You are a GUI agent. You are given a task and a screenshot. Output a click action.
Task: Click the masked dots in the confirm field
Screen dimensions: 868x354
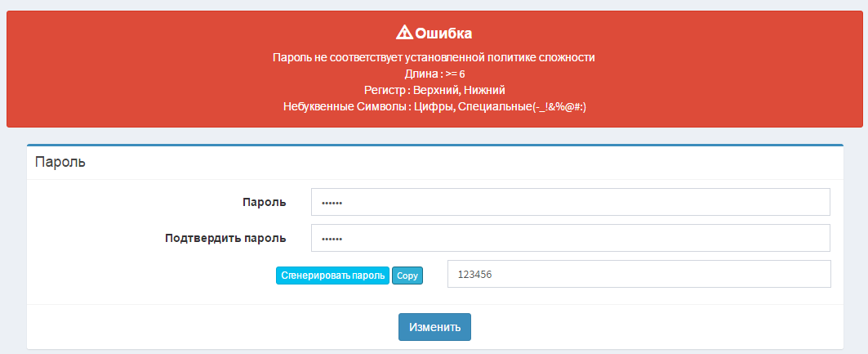click(332, 240)
